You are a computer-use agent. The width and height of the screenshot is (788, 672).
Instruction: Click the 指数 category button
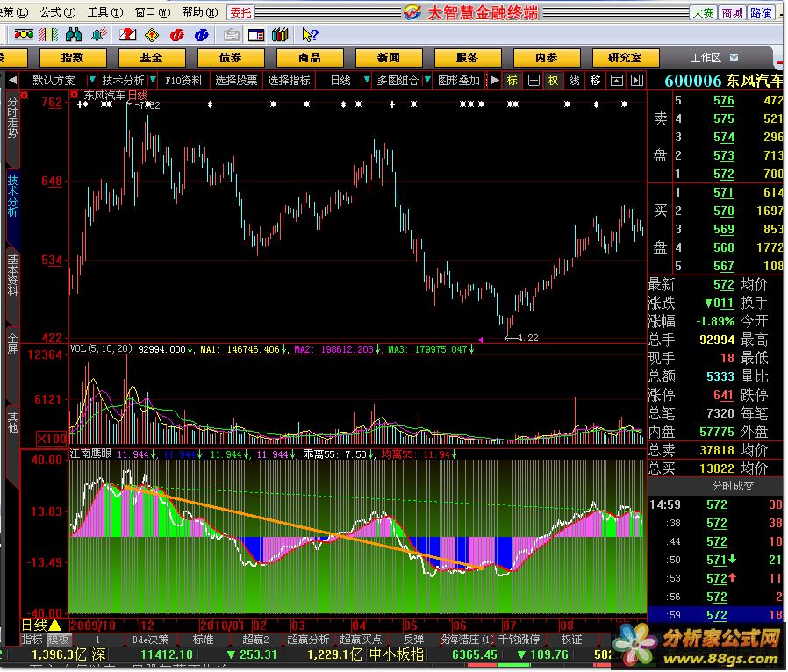(72, 58)
